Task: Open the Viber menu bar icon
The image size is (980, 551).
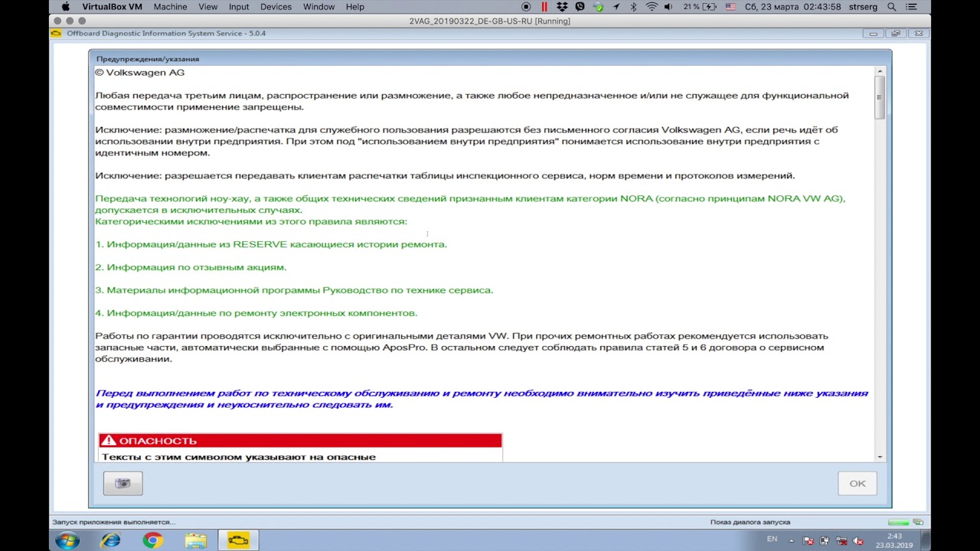Action: pyautogui.click(x=580, y=7)
